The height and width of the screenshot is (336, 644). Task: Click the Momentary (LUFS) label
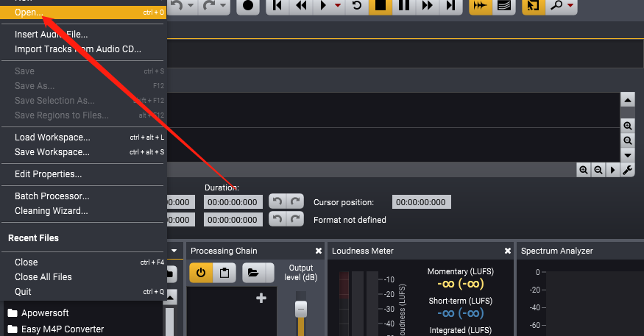[461, 271]
